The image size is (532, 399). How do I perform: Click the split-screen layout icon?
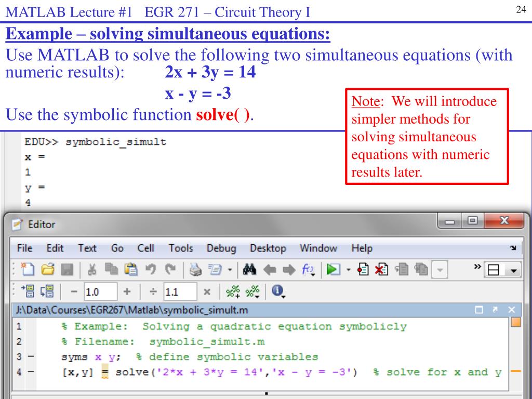pos(493,270)
